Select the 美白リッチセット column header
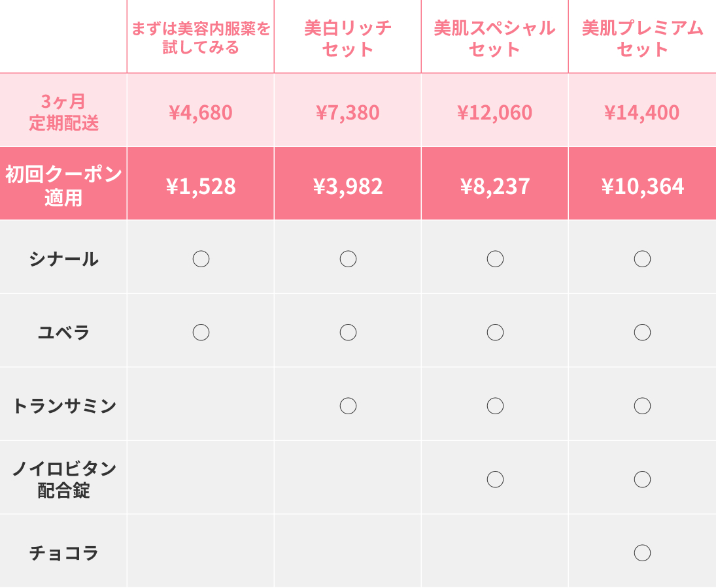Screen dimensions: 716x588 click(x=348, y=39)
